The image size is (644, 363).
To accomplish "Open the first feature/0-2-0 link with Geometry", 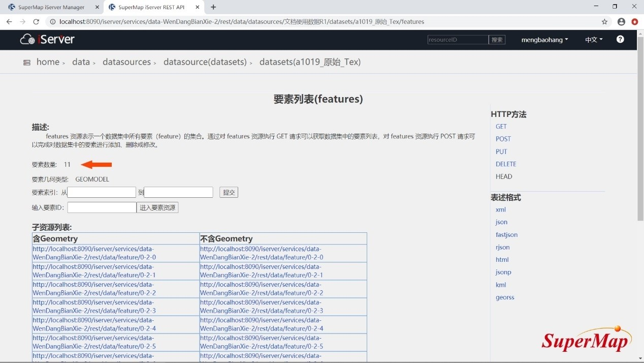I will pyautogui.click(x=94, y=253).
